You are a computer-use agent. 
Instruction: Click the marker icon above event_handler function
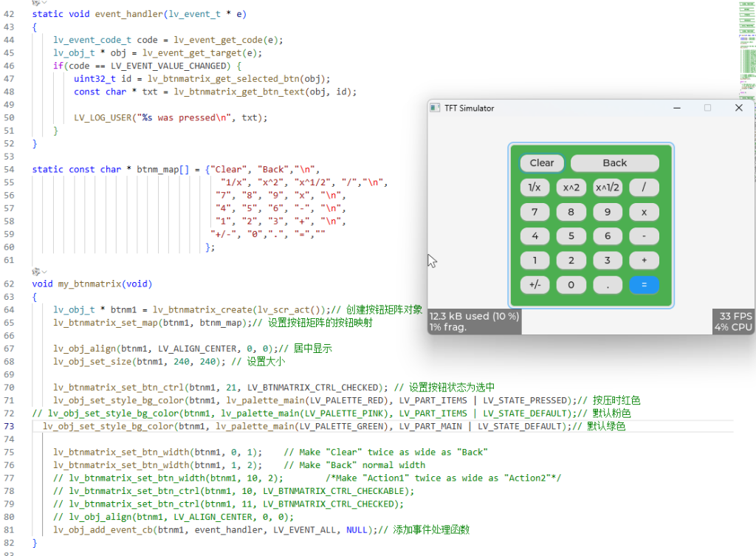[x=36, y=2]
